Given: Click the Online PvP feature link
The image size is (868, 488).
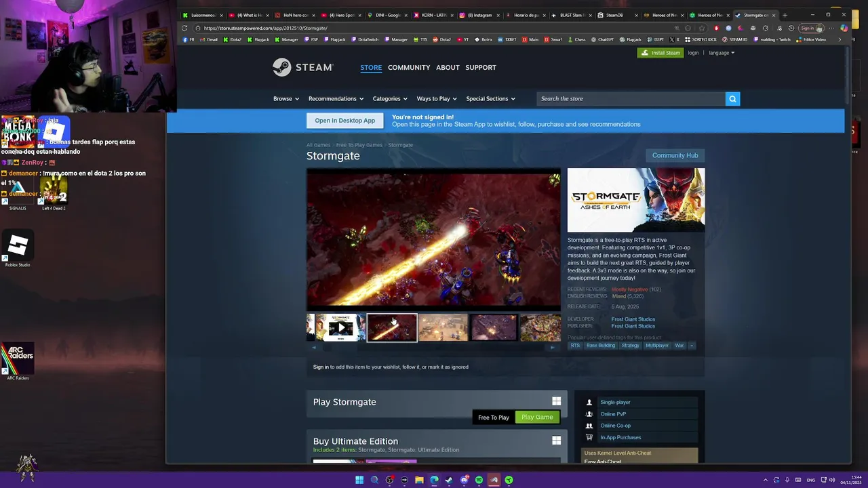Looking at the screenshot, I should 613,414.
